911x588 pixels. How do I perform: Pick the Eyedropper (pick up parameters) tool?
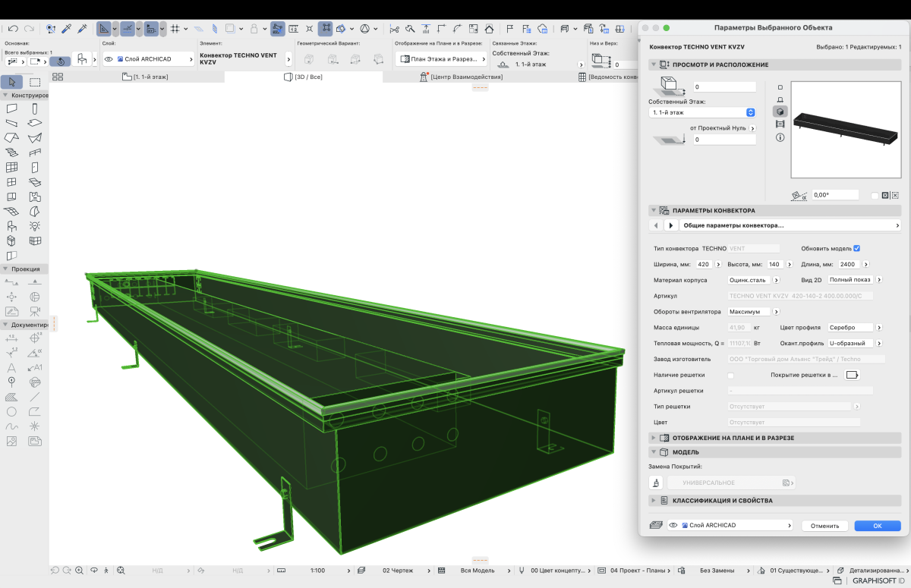pos(67,29)
